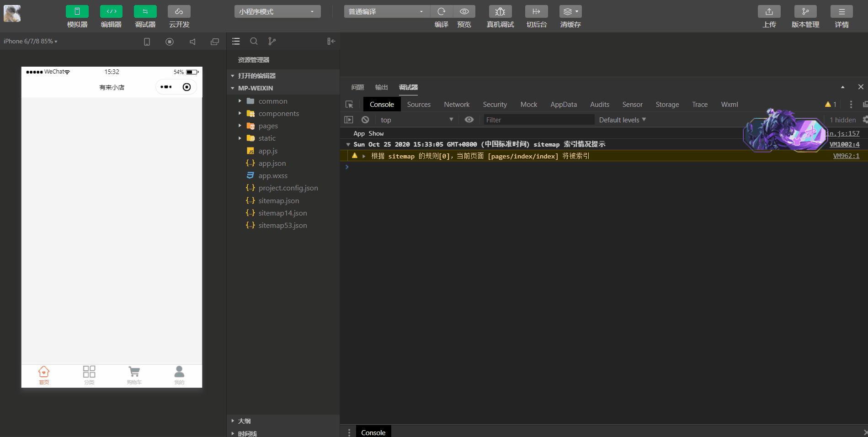Image resolution: width=868 pixels, height=437 pixels.
Task: Open the 小程序模式 mode dropdown
Action: [x=277, y=11]
